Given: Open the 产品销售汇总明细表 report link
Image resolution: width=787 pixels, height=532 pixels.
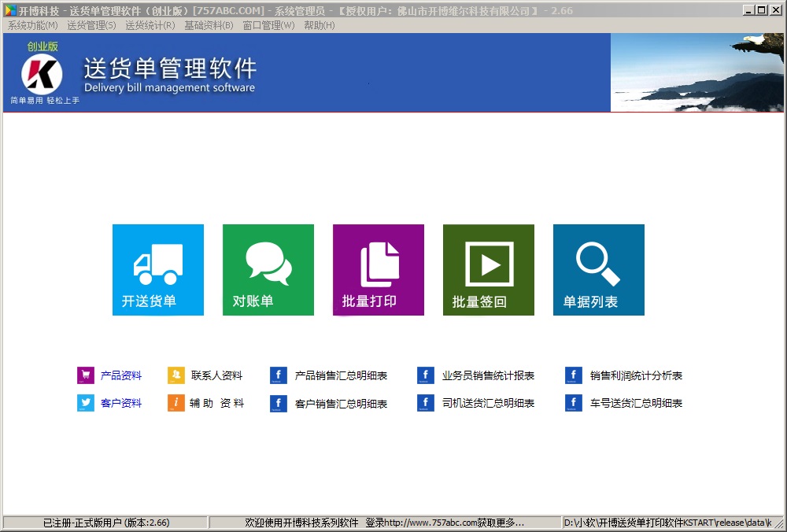Looking at the screenshot, I should tap(341, 375).
